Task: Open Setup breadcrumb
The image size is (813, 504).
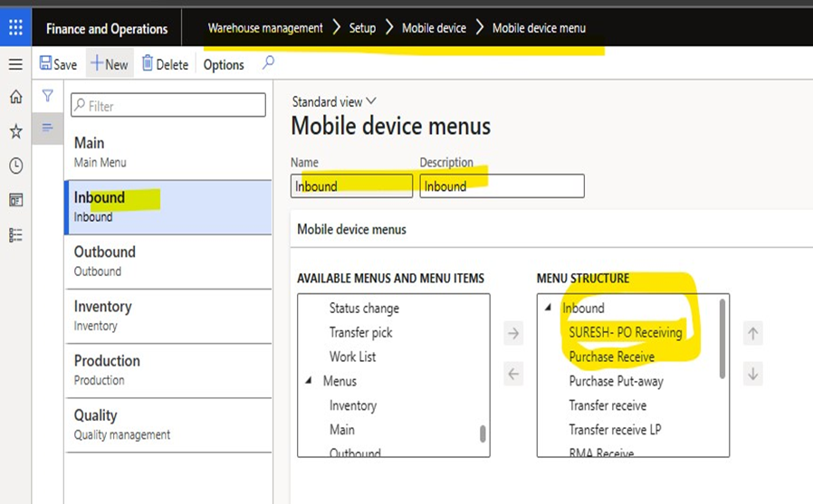Action: 362,28
